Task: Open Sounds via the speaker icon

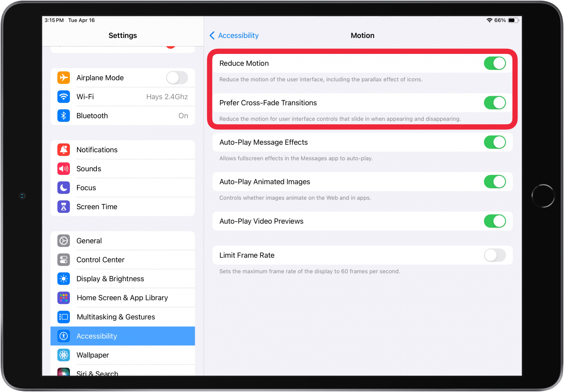Action: pos(63,169)
